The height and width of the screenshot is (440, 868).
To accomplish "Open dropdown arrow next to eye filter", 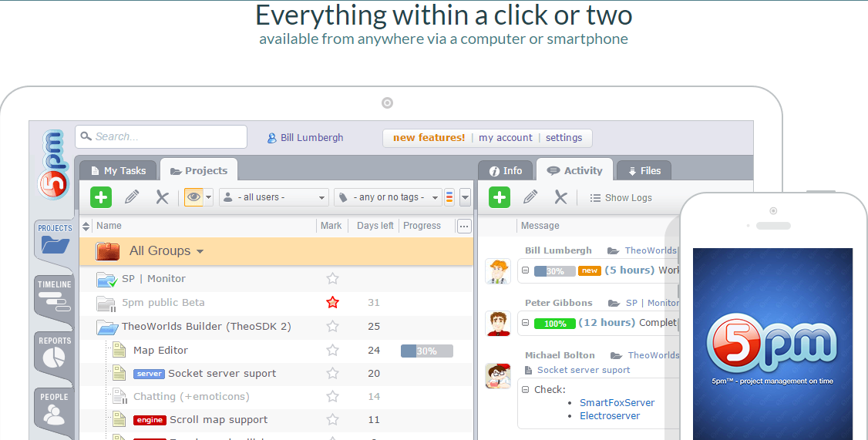I will tap(209, 197).
